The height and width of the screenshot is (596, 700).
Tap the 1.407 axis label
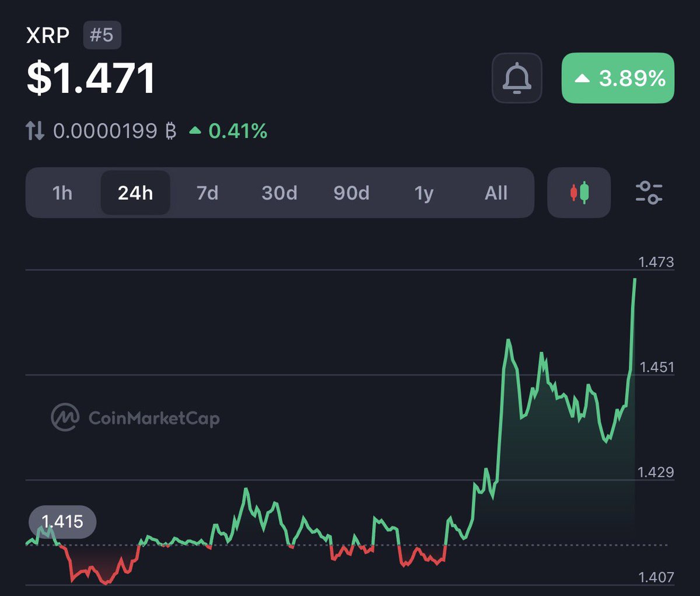656,577
